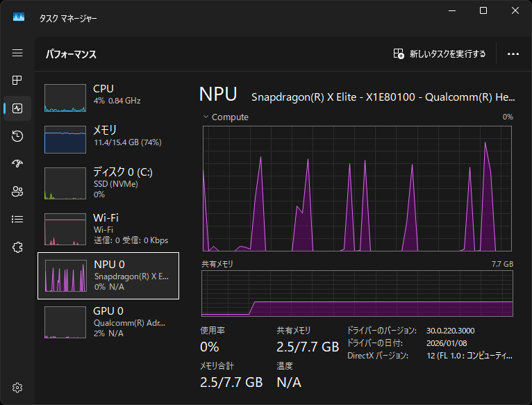The width and height of the screenshot is (532, 405).
Task: Select the Performance page icon
Action: 17,108
